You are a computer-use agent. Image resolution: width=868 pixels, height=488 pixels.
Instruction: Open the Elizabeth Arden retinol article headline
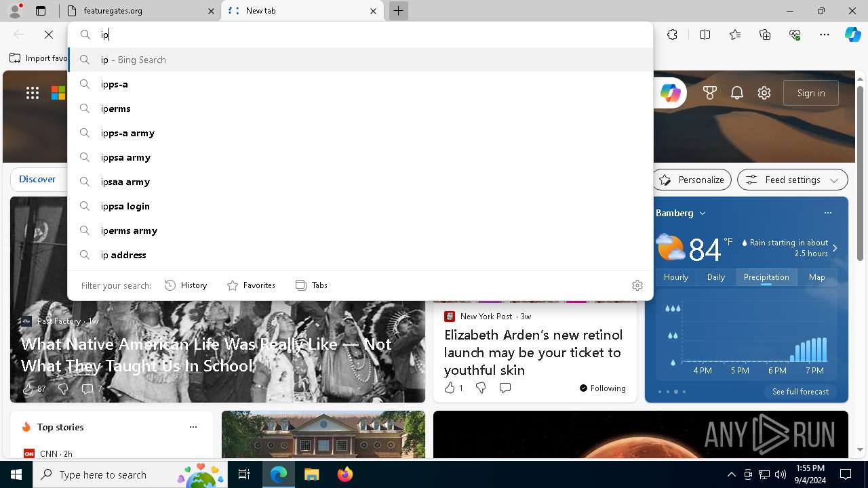coord(533,352)
